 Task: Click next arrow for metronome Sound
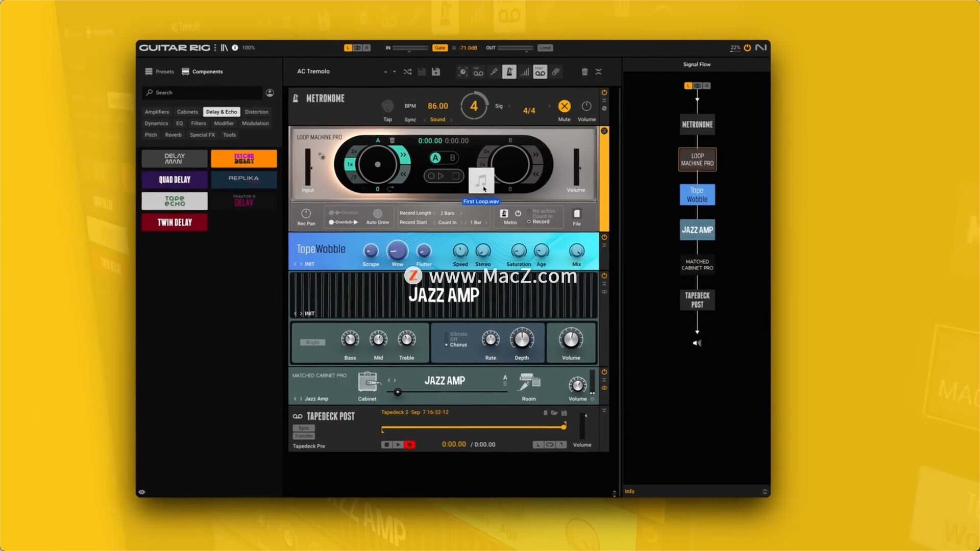(451, 120)
